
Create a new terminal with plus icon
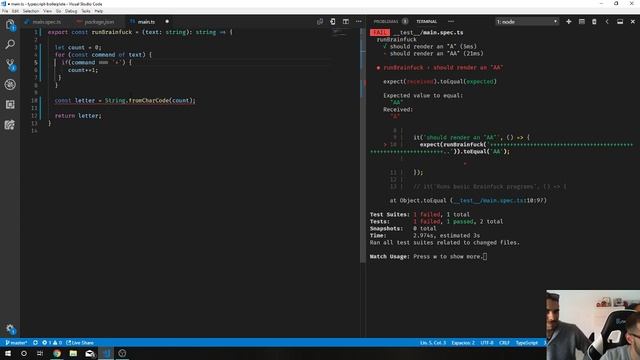pos(569,22)
